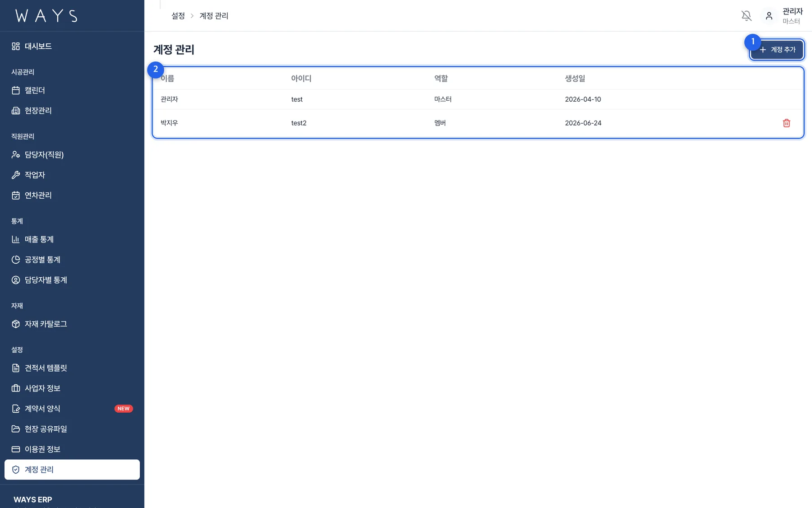The image size is (812, 508).
Task: Open the user profile avatar icon
Action: (x=769, y=16)
